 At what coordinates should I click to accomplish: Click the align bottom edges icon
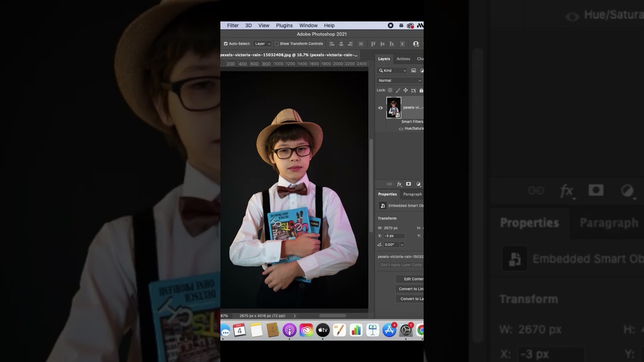click(392, 44)
